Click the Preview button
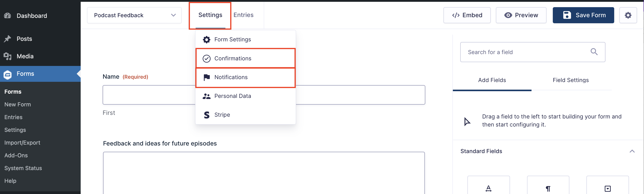Viewport: 644px width, 194px height. click(x=521, y=15)
